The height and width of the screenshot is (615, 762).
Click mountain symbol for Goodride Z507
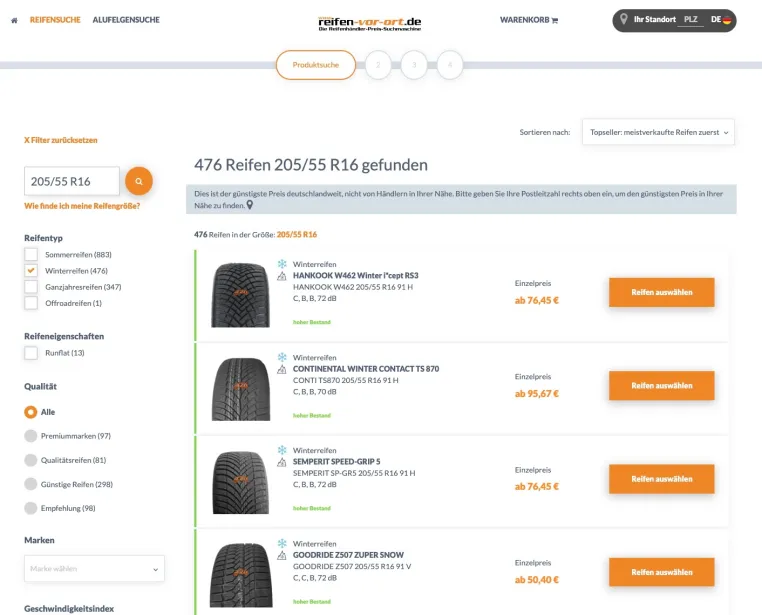(x=282, y=556)
